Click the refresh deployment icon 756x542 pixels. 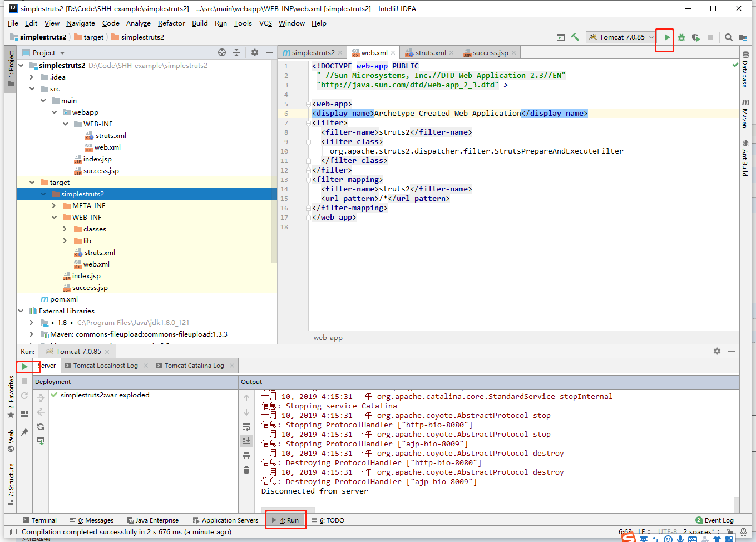point(41,427)
